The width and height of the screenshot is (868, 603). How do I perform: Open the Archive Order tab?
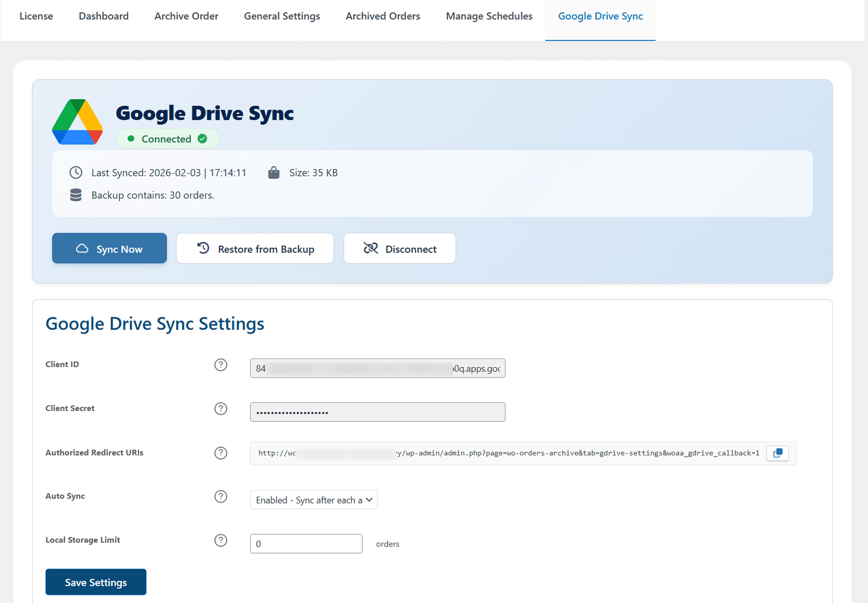(187, 16)
